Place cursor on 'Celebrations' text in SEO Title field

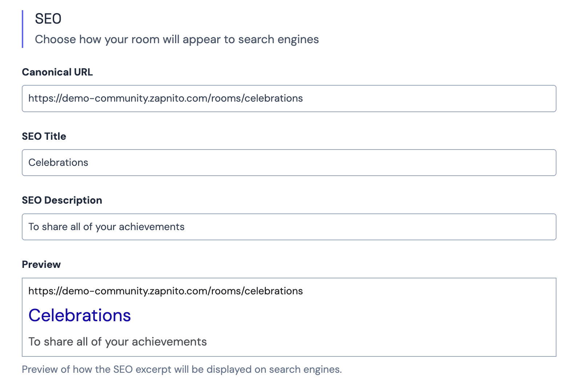point(58,163)
